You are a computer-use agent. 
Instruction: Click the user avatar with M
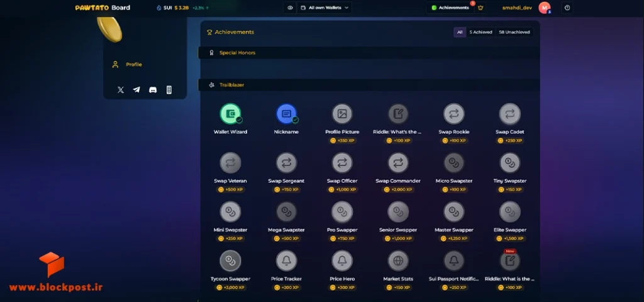pos(545,8)
